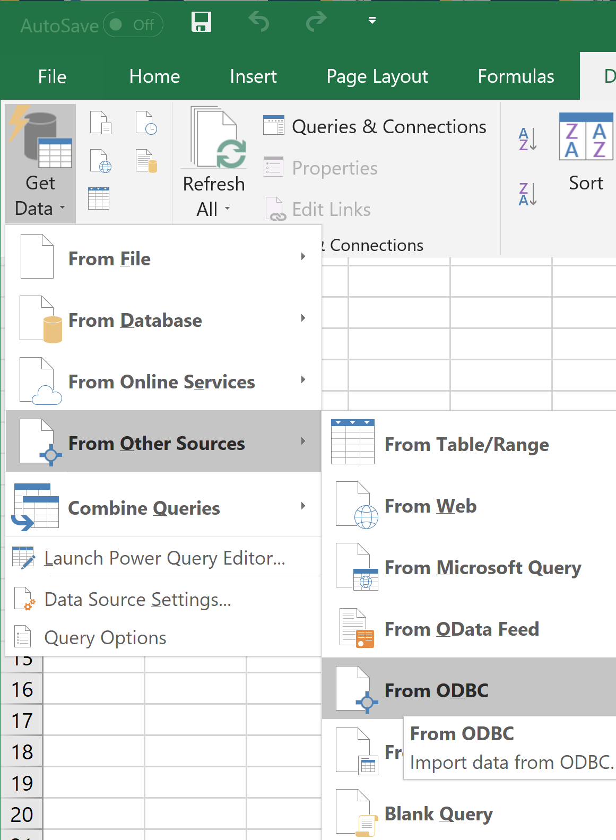Open Customize Quick Access Toolbar dropdown
The height and width of the screenshot is (840, 616).
pos(372,21)
